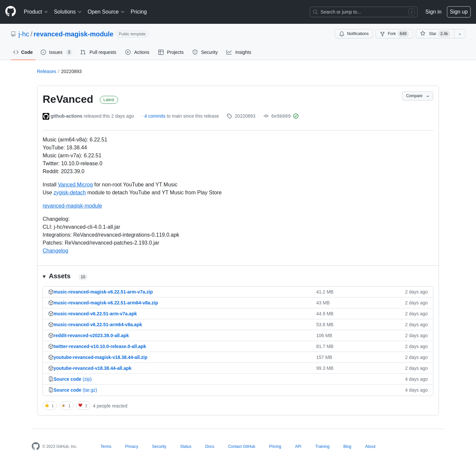
Task: Click the GitHub logo in header
Action: point(11,12)
